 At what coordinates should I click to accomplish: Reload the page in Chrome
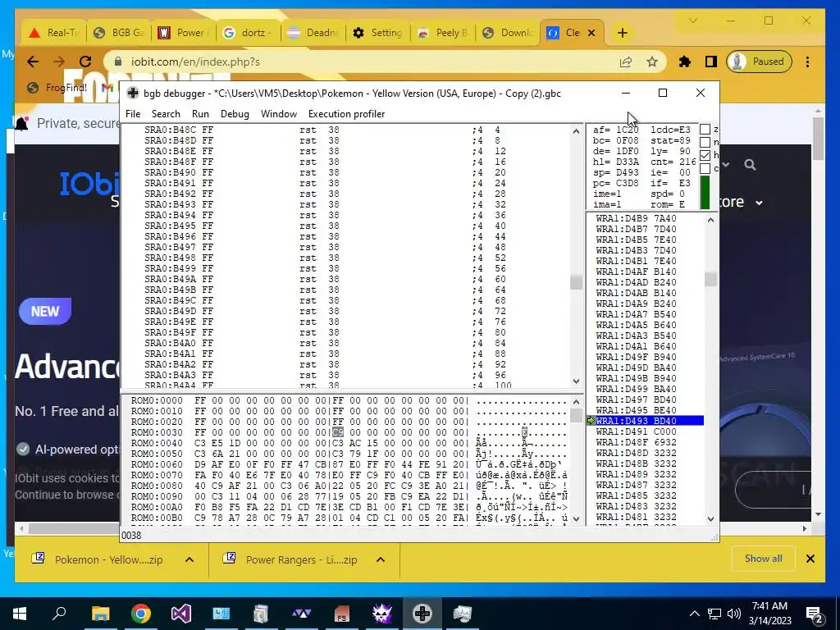[x=85, y=62]
